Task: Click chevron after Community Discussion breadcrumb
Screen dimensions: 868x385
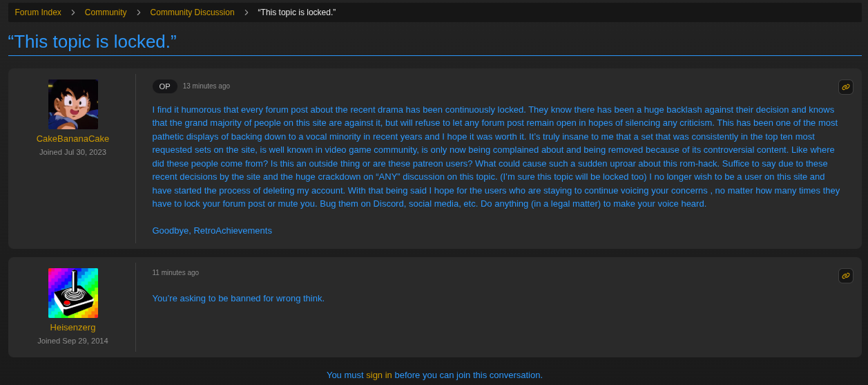Action: coord(247,12)
